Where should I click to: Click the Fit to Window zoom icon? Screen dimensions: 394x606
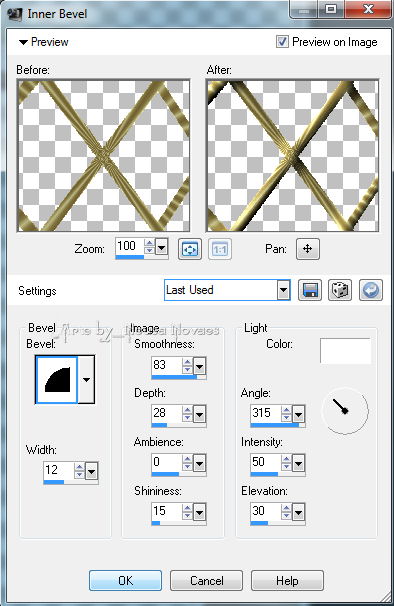click(x=189, y=249)
